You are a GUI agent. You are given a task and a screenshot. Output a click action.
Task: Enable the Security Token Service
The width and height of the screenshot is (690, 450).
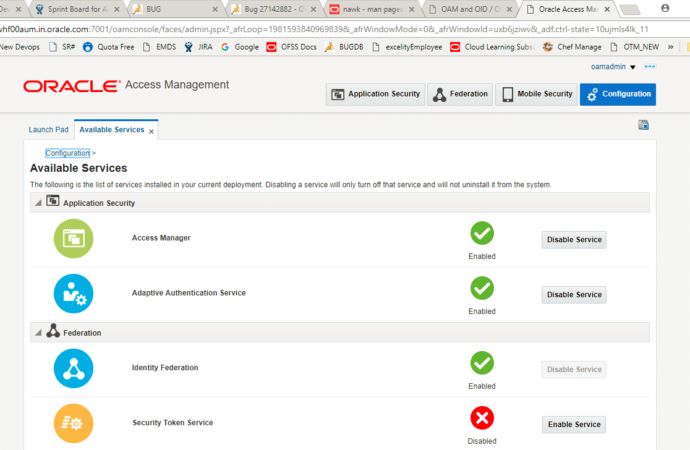click(574, 424)
